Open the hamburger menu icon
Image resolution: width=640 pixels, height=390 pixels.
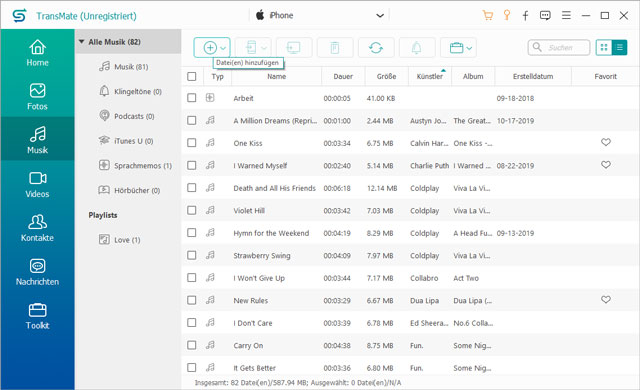tap(566, 16)
